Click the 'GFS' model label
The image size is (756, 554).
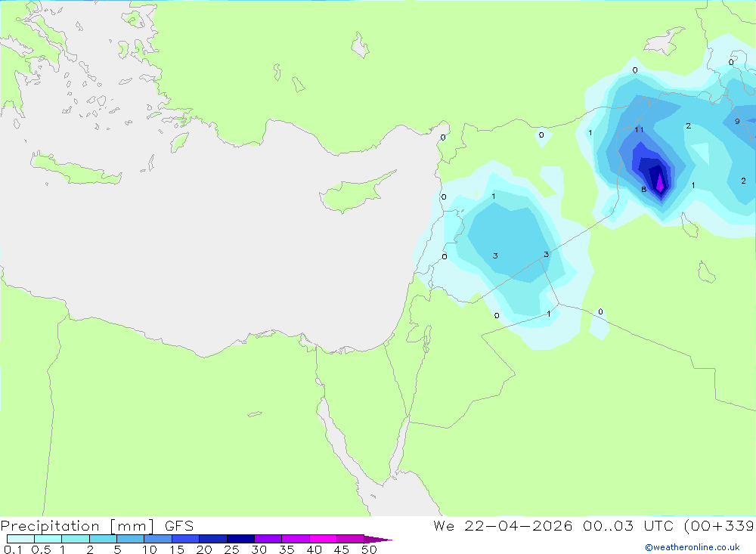click(x=179, y=525)
